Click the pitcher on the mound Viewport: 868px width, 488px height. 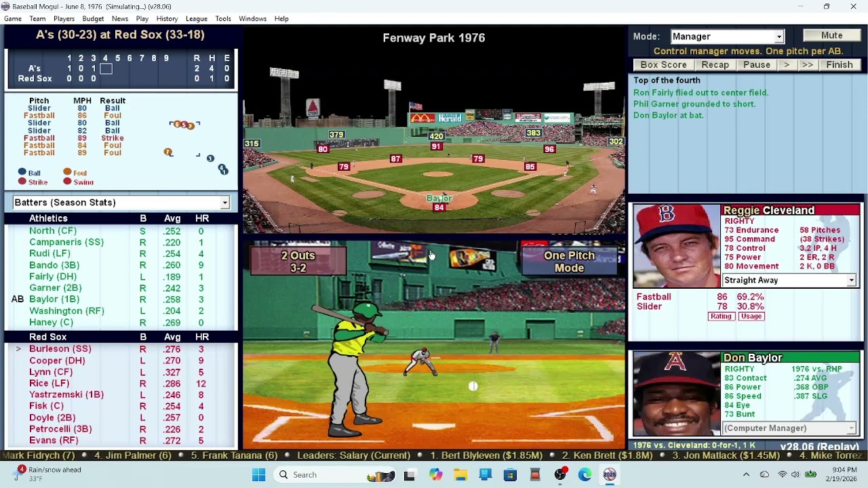click(421, 362)
